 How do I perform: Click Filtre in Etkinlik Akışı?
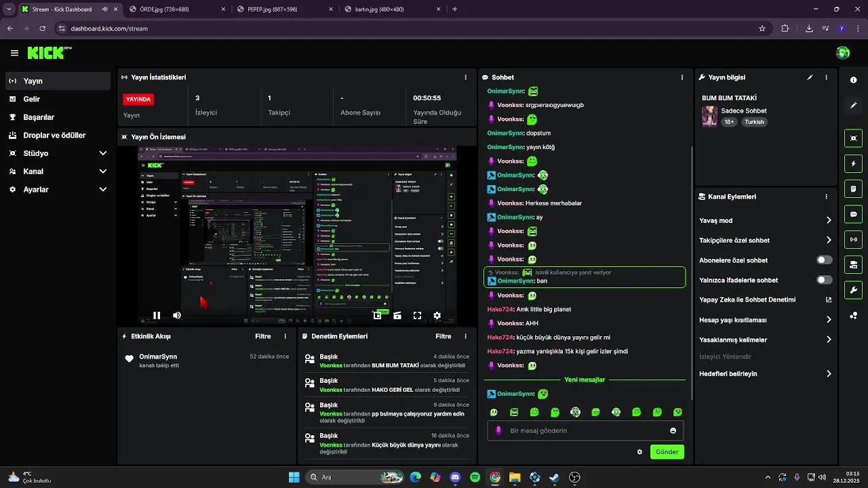point(263,336)
